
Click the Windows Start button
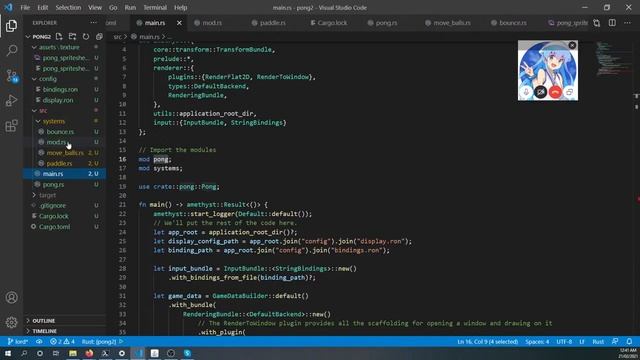[8, 353]
